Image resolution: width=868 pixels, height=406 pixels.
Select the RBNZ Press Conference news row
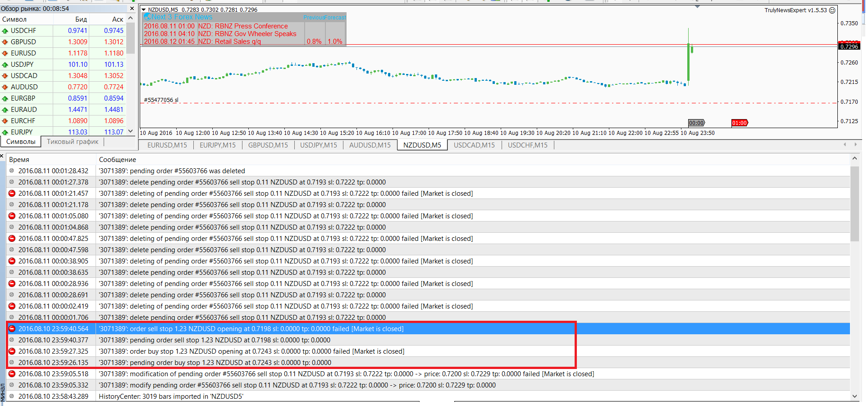(244, 26)
